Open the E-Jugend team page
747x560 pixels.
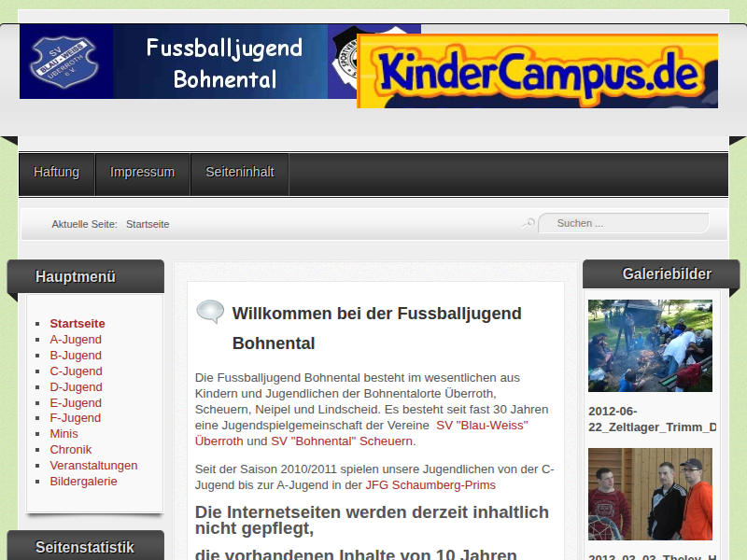pyautogui.click(x=76, y=403)
